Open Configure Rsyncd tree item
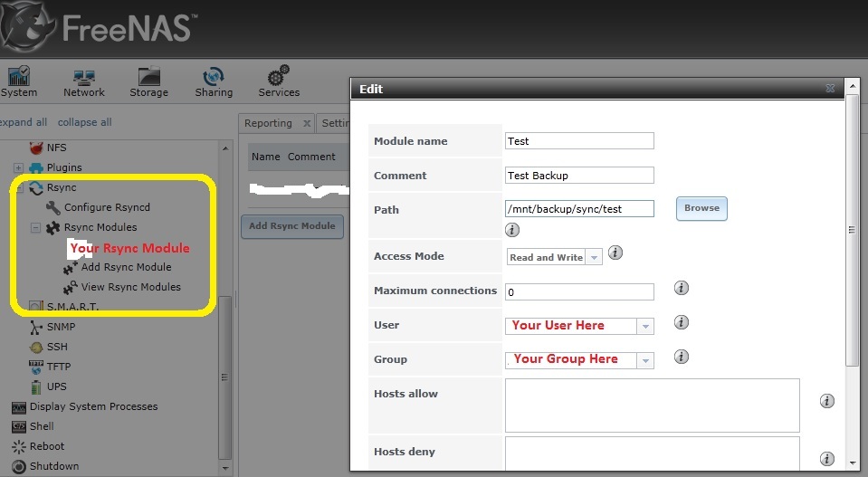 click(x=107, y=207)
